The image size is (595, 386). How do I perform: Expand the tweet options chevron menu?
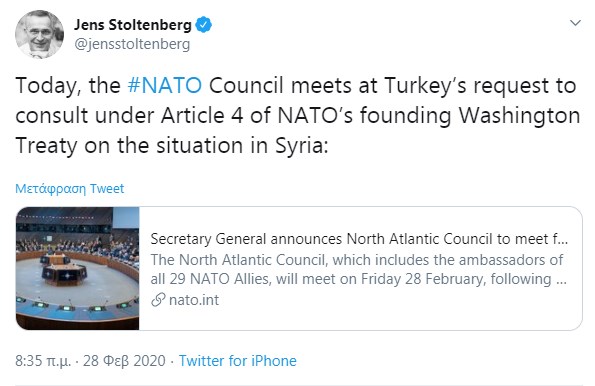[x=576, y=23]
